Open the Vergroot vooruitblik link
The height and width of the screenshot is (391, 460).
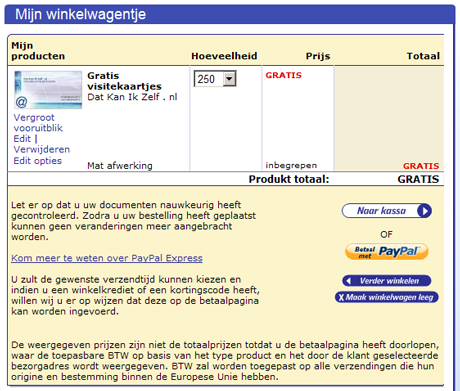[38, 123]
